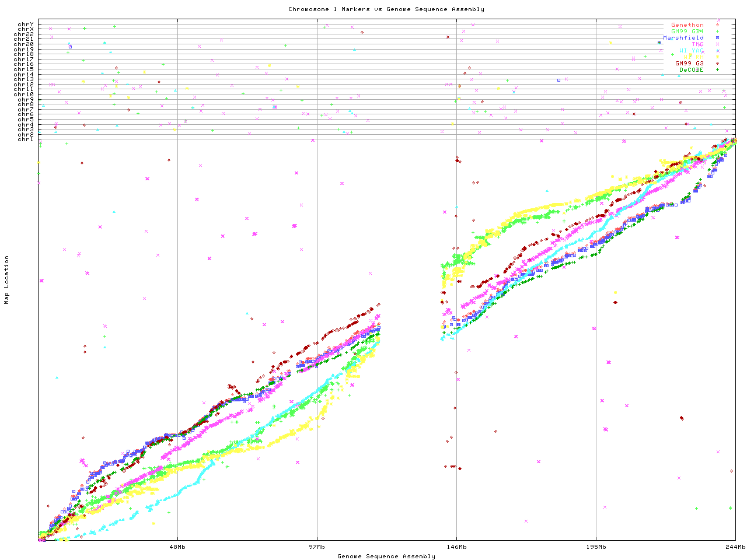The image size is (747, 560).
Task: Click the TNG cross marker in legend
Action: pos(718,44)
